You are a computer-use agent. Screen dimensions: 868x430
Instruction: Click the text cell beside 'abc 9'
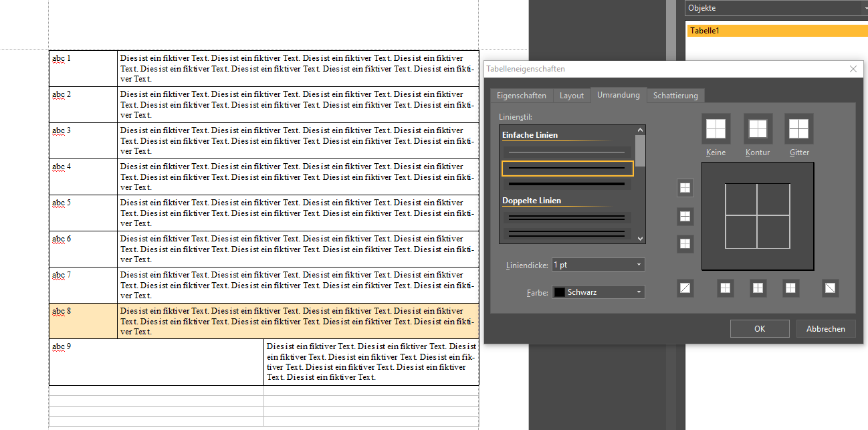(372, 362)
